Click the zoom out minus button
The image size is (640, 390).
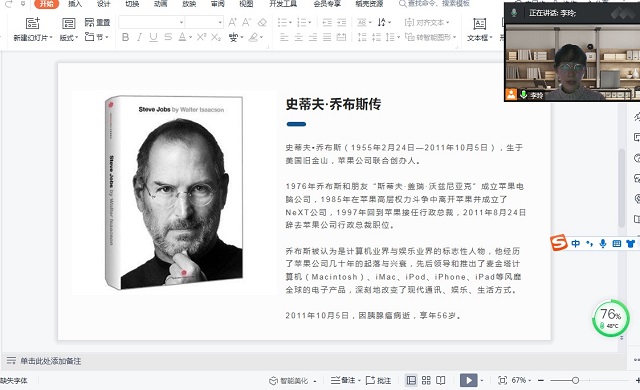[541, 380]
